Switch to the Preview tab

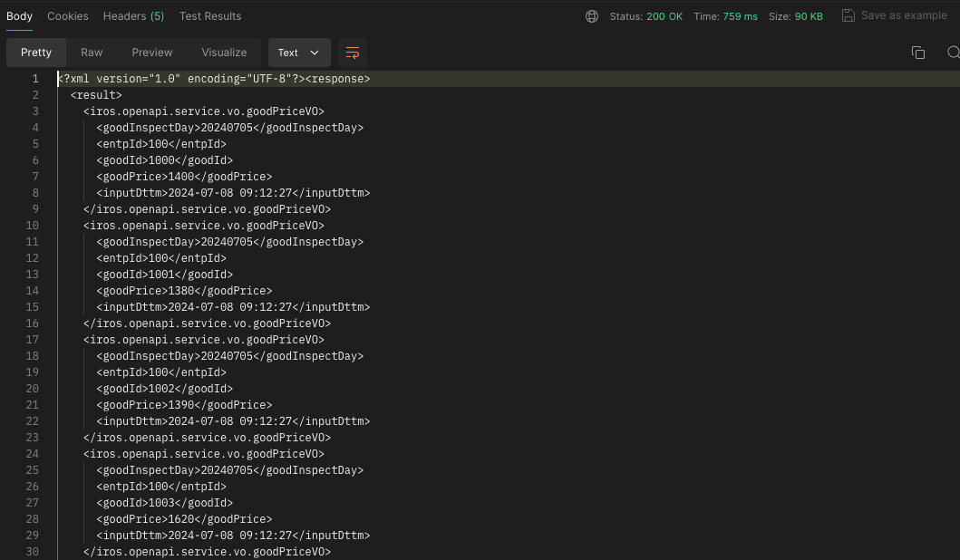coord(151,53)
